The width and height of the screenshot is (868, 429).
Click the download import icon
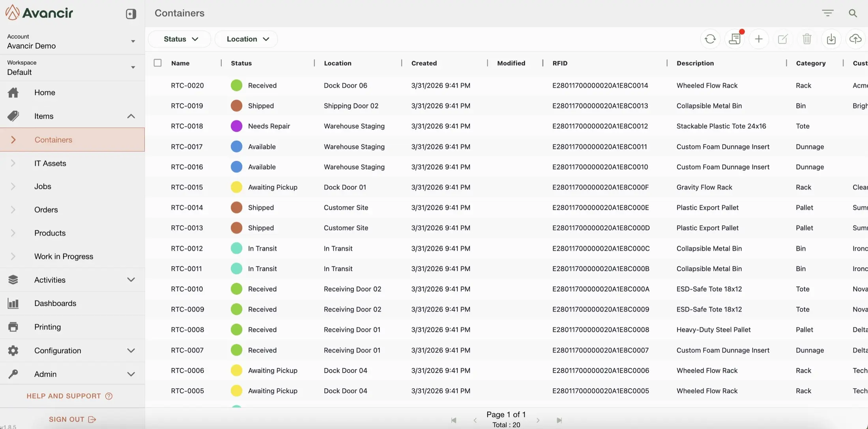click(831, 39)
